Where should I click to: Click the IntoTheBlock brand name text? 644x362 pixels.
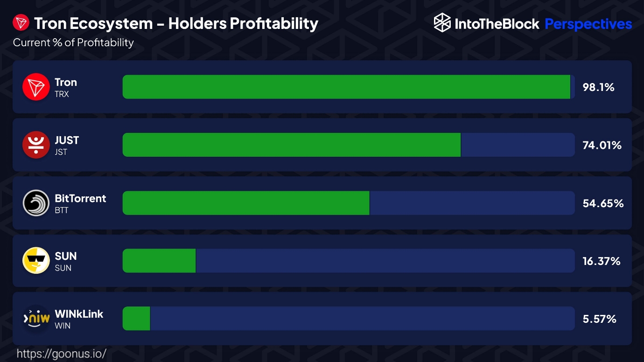tap(497, 24)
